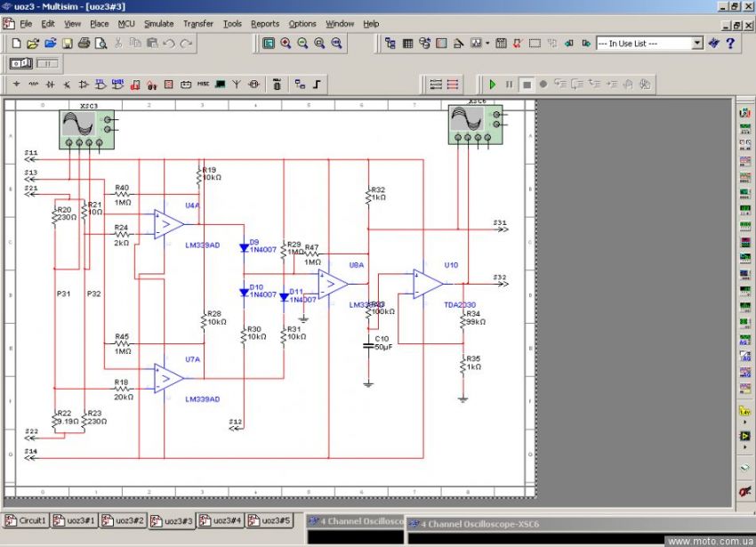The width and height of the screenshot is (756, 547).
Task: Open the Diode component group
Action: point(50,84)
